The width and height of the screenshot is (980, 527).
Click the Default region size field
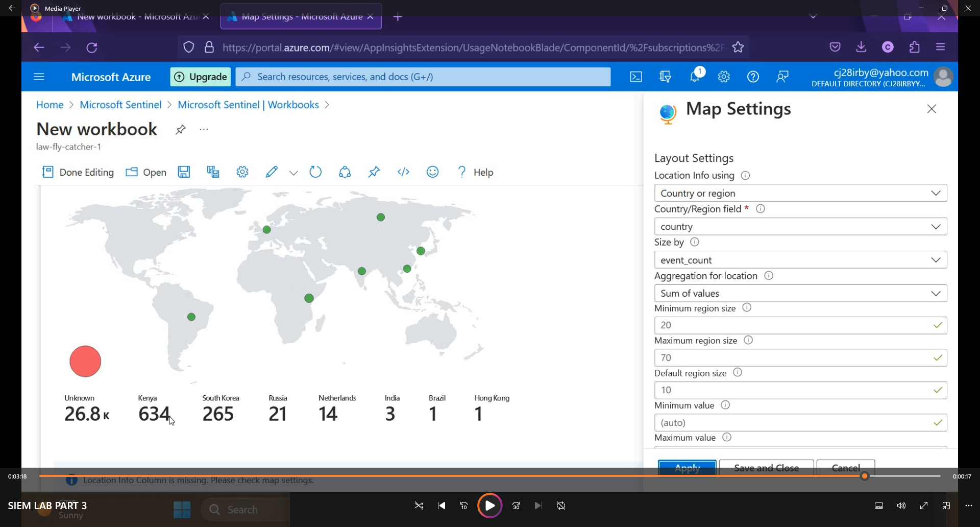click(800, 390)
